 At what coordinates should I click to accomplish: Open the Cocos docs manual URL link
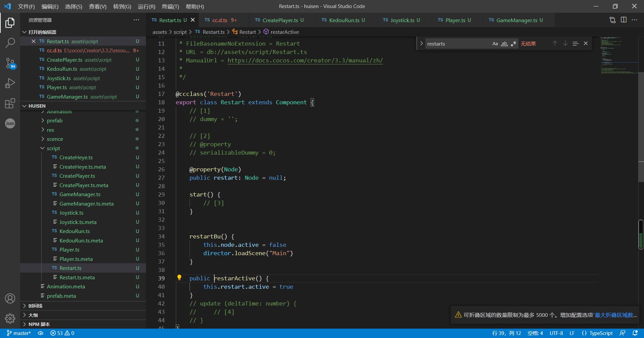click(x=305, y=60)
